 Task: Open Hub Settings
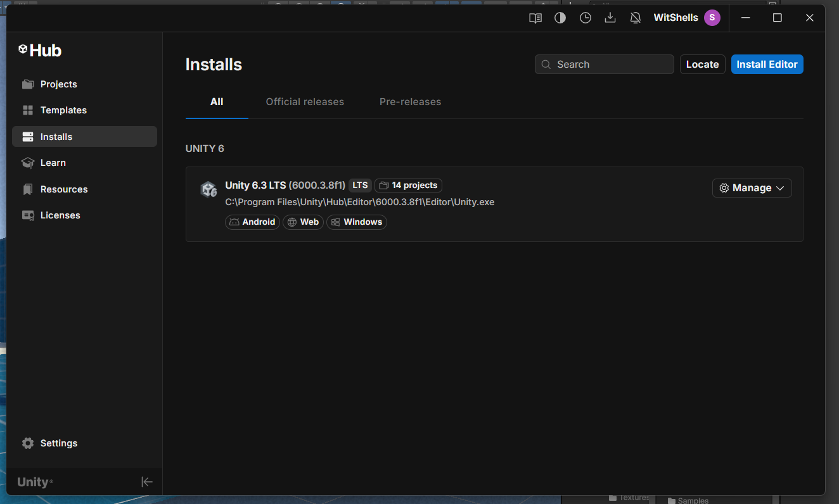84,443
